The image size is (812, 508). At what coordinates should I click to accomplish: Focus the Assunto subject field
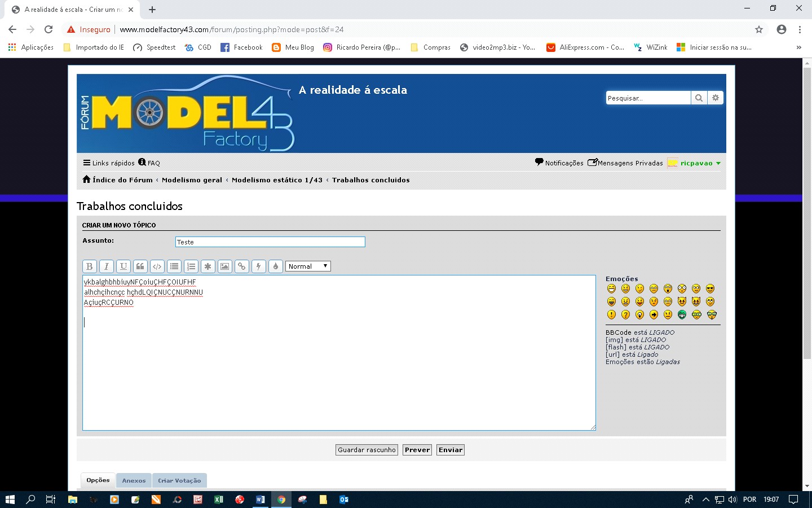click(x=270, y=242)
